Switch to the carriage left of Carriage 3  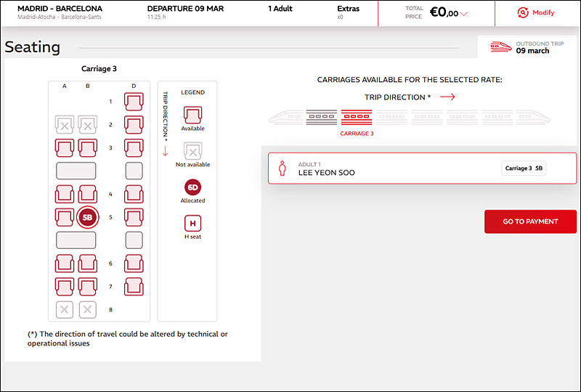coord(321,117)
